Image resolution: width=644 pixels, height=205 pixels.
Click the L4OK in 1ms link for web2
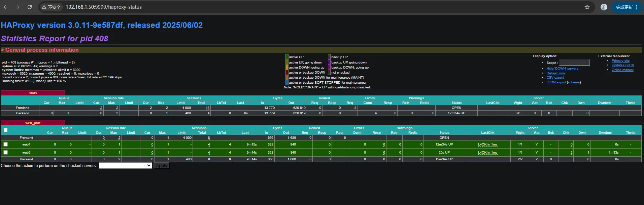[x=487, y=153]
